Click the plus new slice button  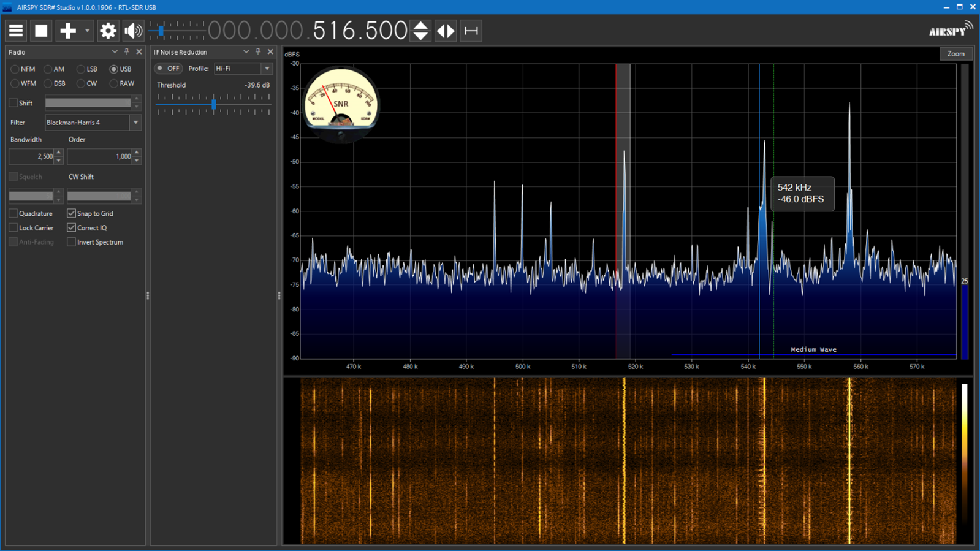[x=67, y=31]
